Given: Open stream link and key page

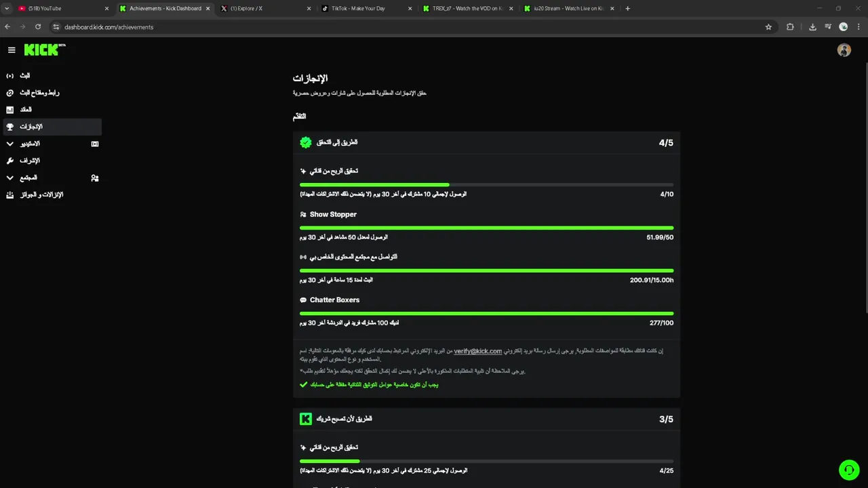Looking at the screenshot, I should point(39,93).
